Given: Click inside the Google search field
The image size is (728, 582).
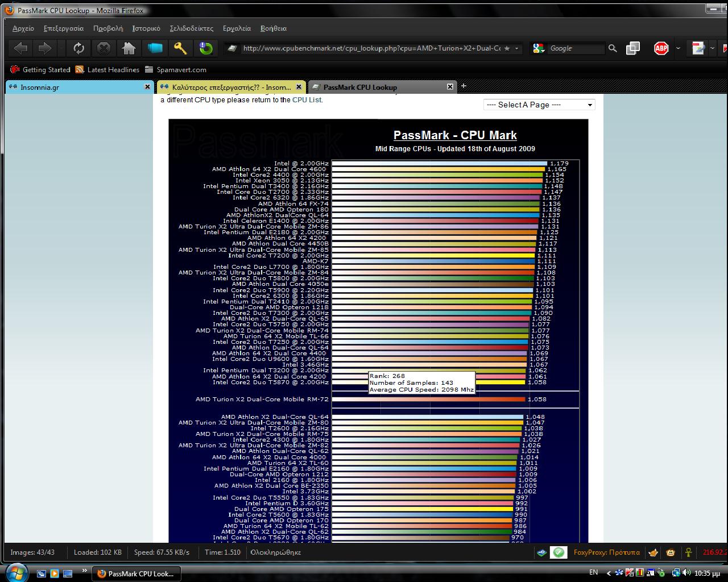Looking at the screenshot, I should (576, 49).
